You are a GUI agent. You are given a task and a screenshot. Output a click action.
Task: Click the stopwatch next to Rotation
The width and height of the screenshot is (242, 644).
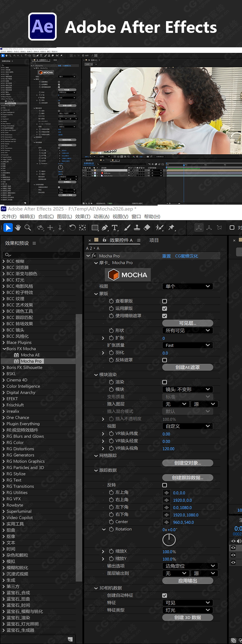pos(111,529)
